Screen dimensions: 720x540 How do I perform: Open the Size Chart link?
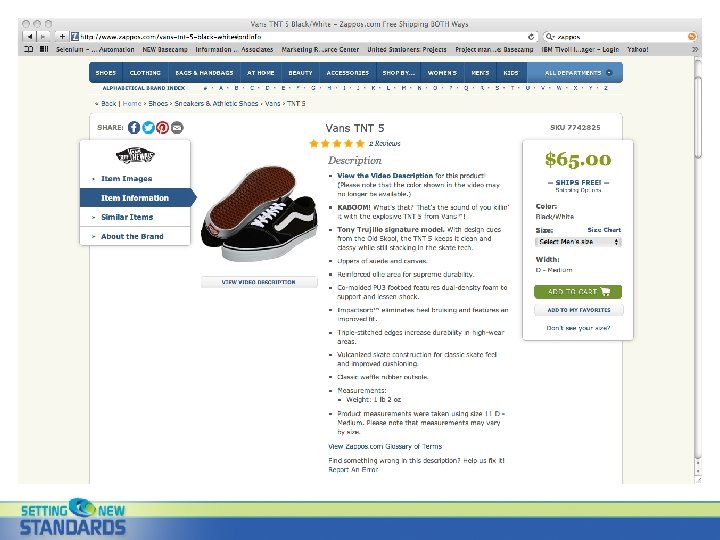pos(604,230)
